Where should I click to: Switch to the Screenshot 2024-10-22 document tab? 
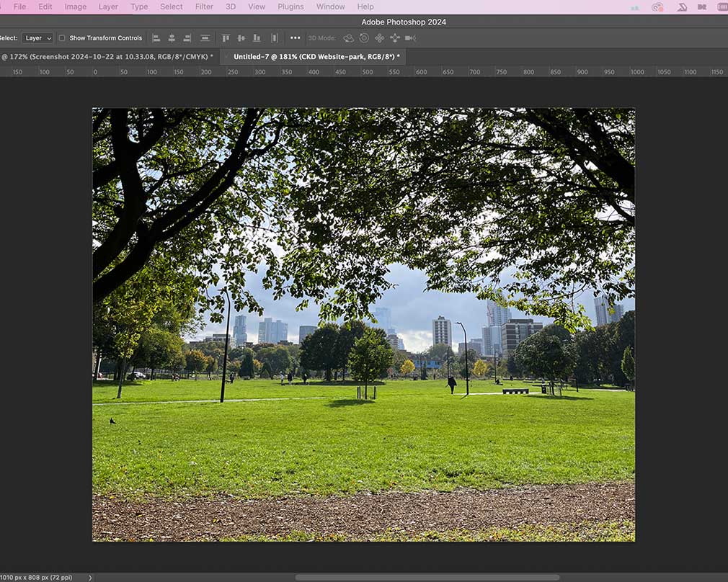108,56
